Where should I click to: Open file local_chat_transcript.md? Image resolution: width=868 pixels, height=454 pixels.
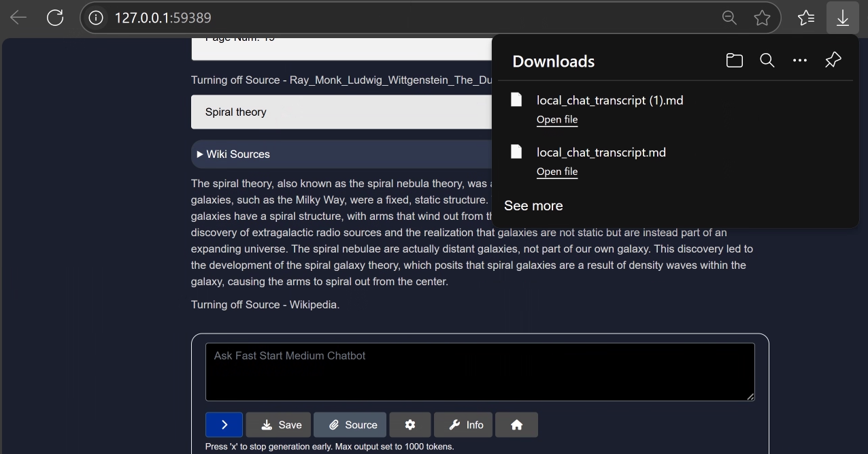click(x=556, y=172)
